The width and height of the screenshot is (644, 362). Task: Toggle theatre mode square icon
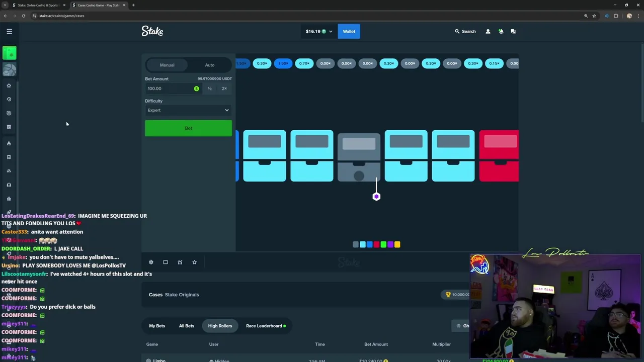click(166, 262)
